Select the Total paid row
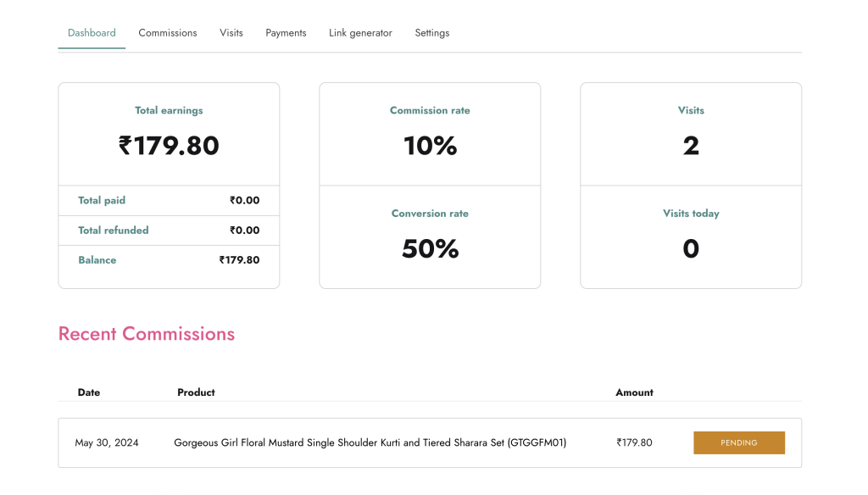This screenshot has height=495, width=868. [169, 201]
